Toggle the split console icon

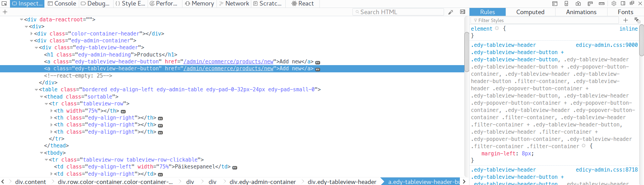555,3
